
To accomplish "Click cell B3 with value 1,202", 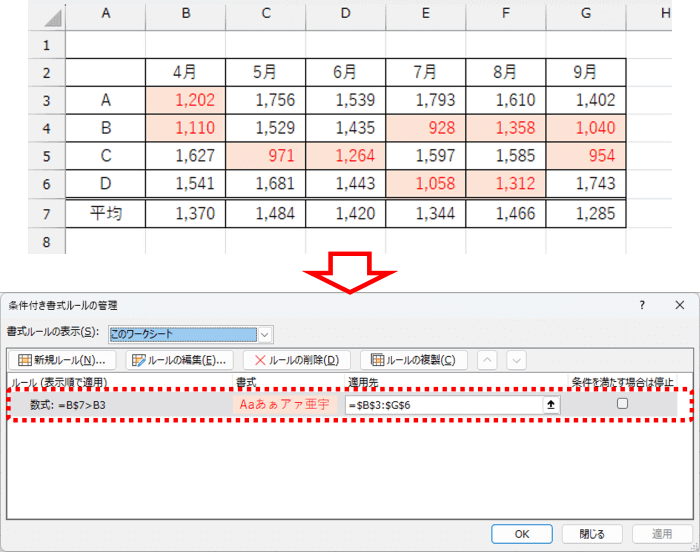I will [185, 100].
